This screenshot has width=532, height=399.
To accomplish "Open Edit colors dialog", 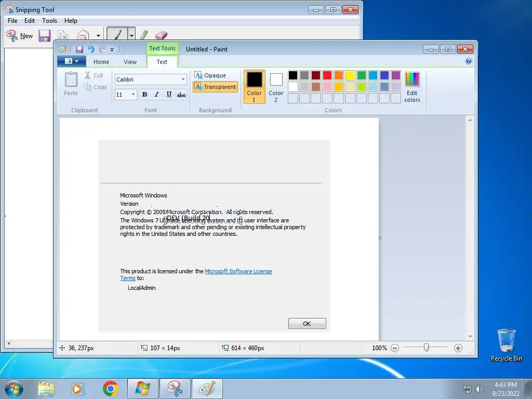I will click(x=412, y=87).
